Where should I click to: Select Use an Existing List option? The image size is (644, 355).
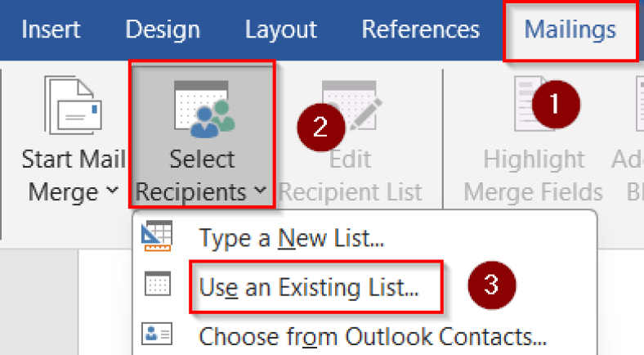coord(308,287)
